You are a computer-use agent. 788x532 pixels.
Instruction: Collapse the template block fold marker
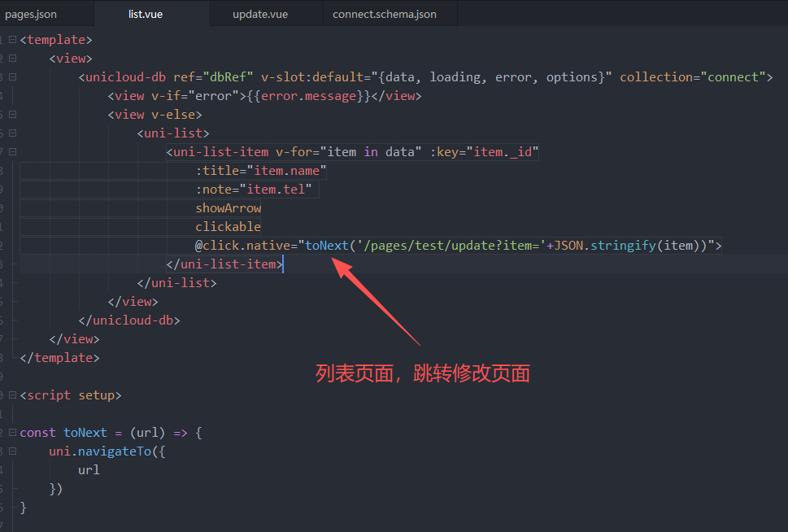coord(12,40)
